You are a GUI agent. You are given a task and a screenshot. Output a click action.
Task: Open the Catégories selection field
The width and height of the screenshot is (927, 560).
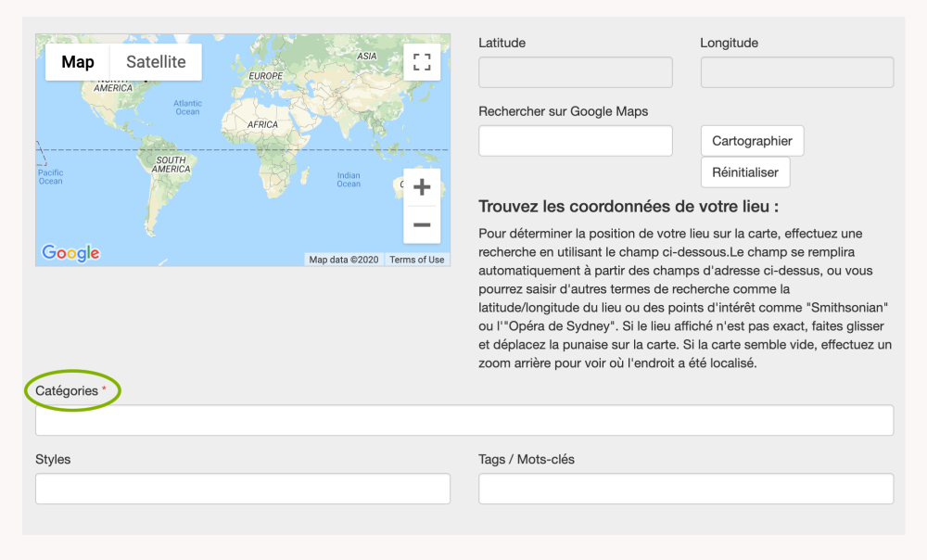(463, 420)
